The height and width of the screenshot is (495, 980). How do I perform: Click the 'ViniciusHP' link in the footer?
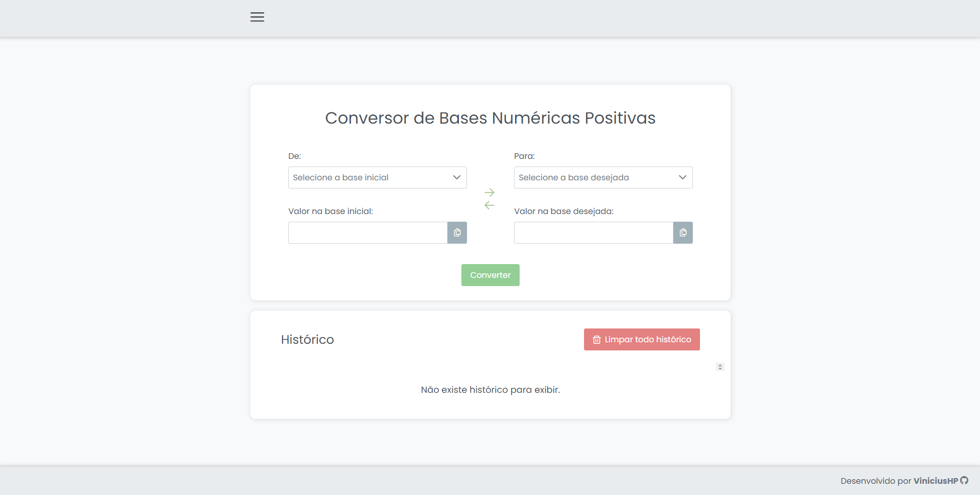[937, 480]
